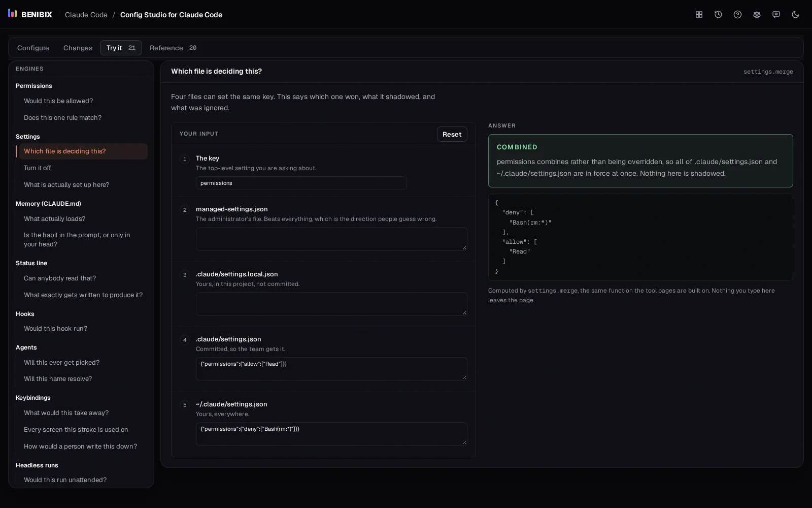812x508 pixels.
Task: Select the Try it tab
Action: tap(121, 48)
